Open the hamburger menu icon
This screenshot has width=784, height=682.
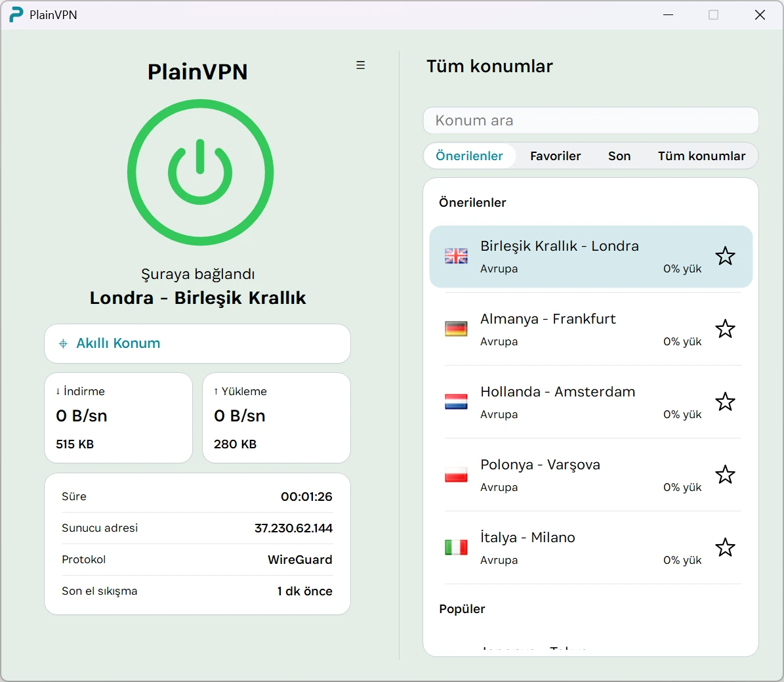coord(360,65)
